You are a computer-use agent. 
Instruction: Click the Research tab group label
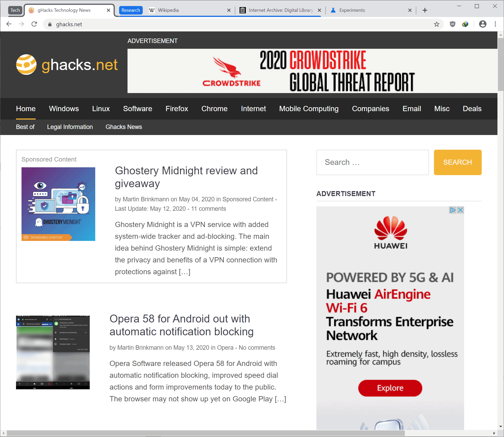point(130,10)
